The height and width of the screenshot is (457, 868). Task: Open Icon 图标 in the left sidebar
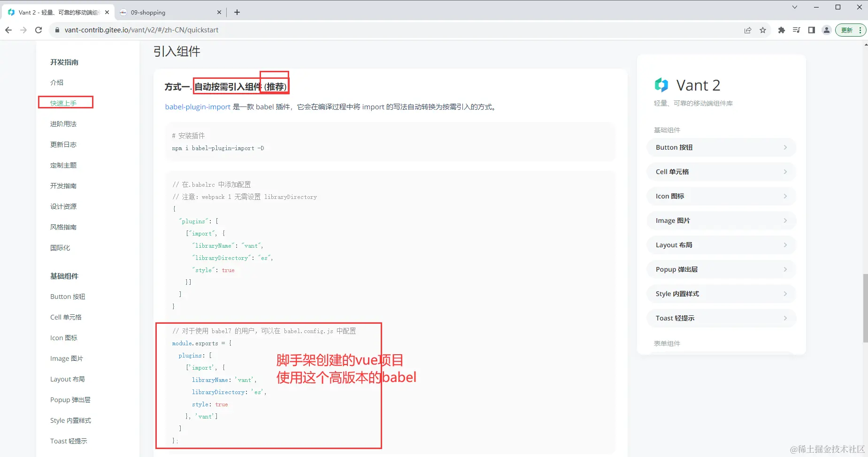click(x=64, y=338)
